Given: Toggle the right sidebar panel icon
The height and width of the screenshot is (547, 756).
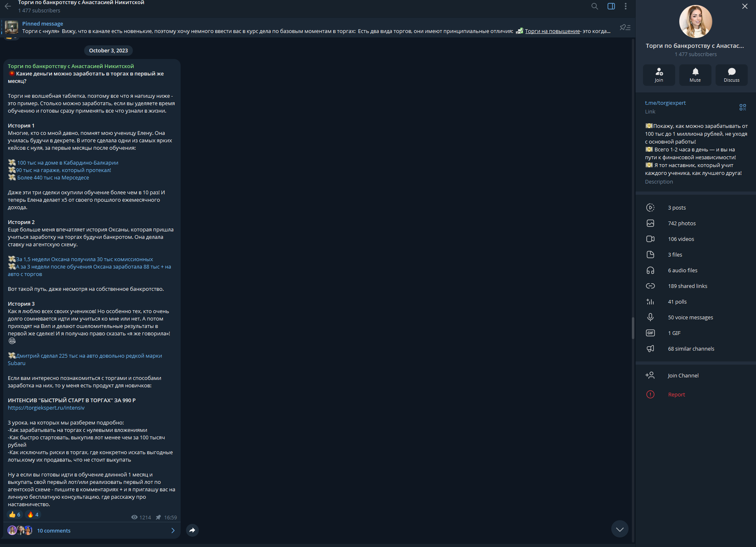Looking at the screenshot, I should 611,6.
